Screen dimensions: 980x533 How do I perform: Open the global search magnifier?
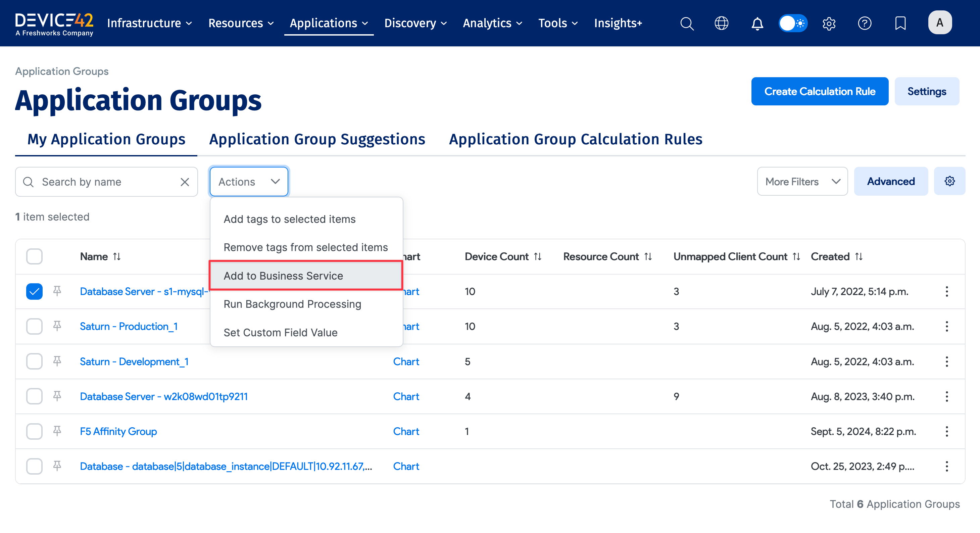pos(687,23)
